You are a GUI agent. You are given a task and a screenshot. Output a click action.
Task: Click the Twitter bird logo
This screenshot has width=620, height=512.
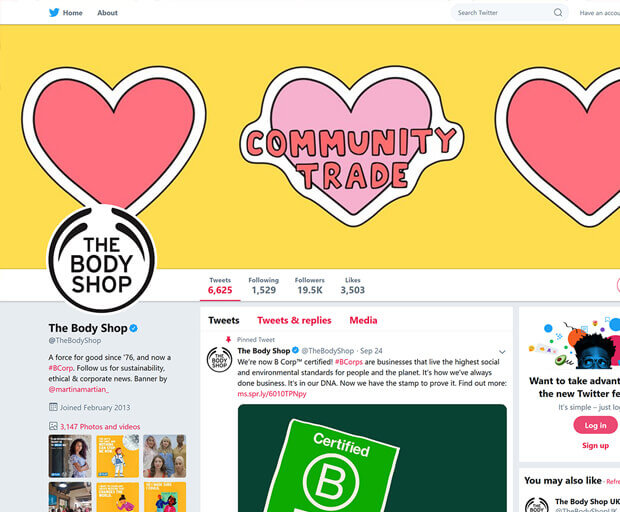click(54, 13)
